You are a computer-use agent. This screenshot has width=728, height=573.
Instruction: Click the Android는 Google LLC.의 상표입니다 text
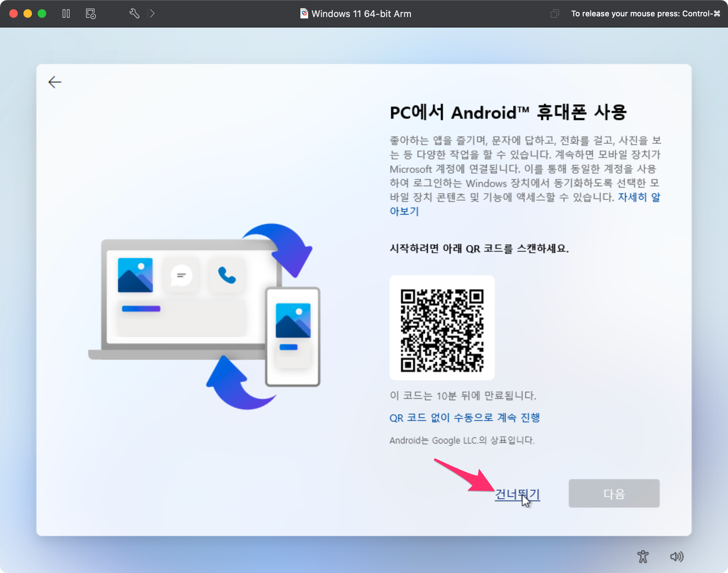(462, 440)
